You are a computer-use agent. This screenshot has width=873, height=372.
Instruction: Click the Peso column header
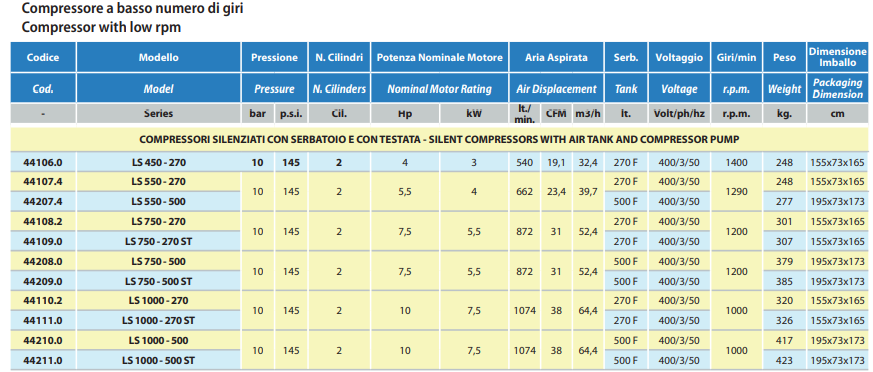point(784,57)
